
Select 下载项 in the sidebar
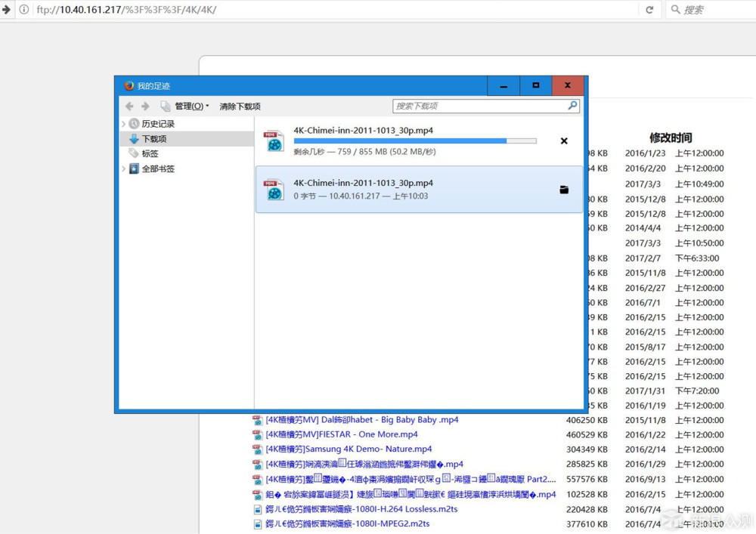point(153,139)
